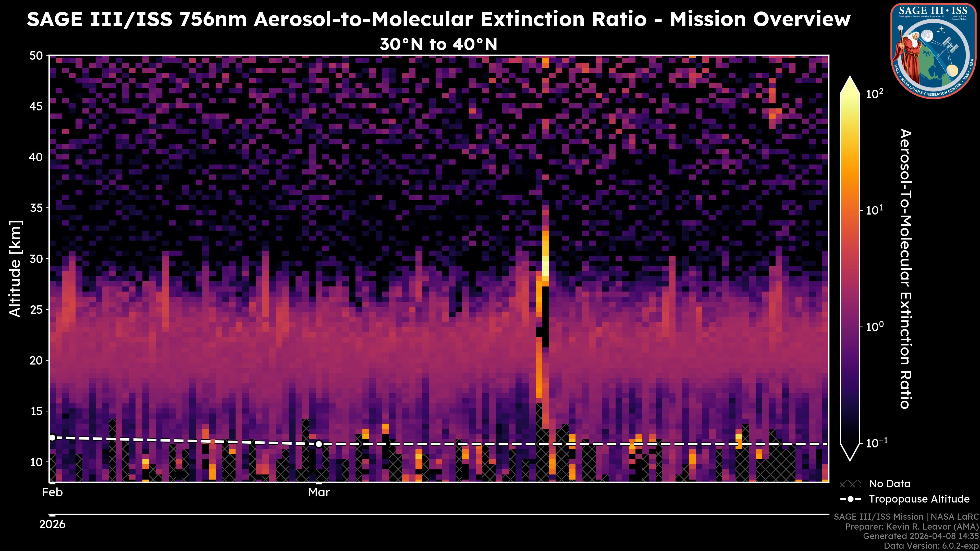Image resolution: width=980 pixels, height=551 pixels.
Task: Click the Feb label on time axis
Action: coord(53,492)
